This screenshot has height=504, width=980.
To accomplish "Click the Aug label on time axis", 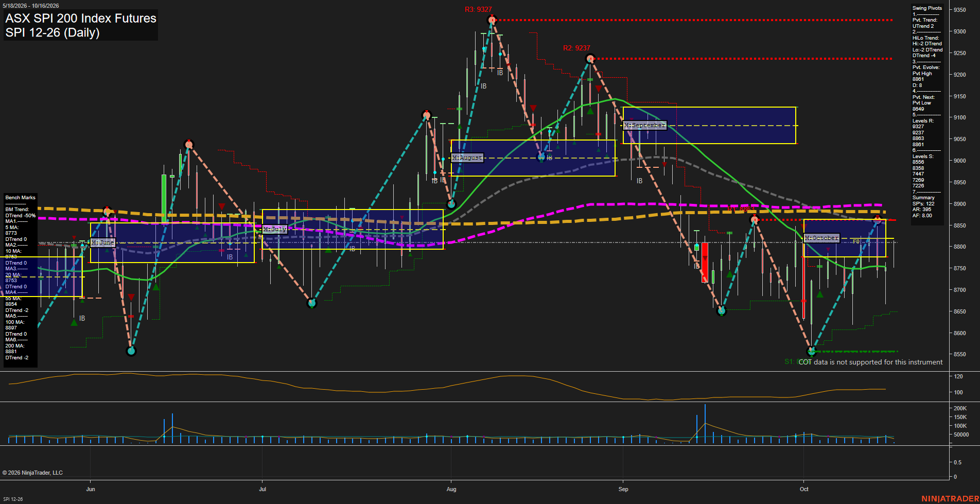I will click(451, 489).
